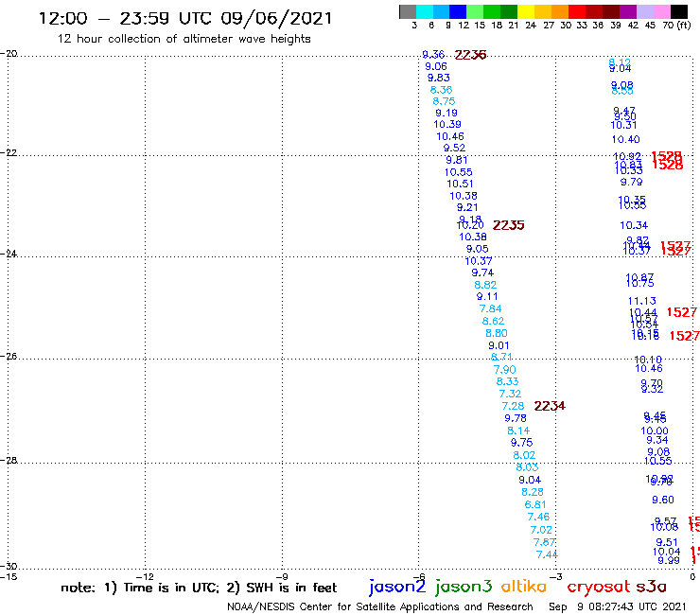Select the 10.00 wave height value
700x615 pixels.
pos(655,430)
